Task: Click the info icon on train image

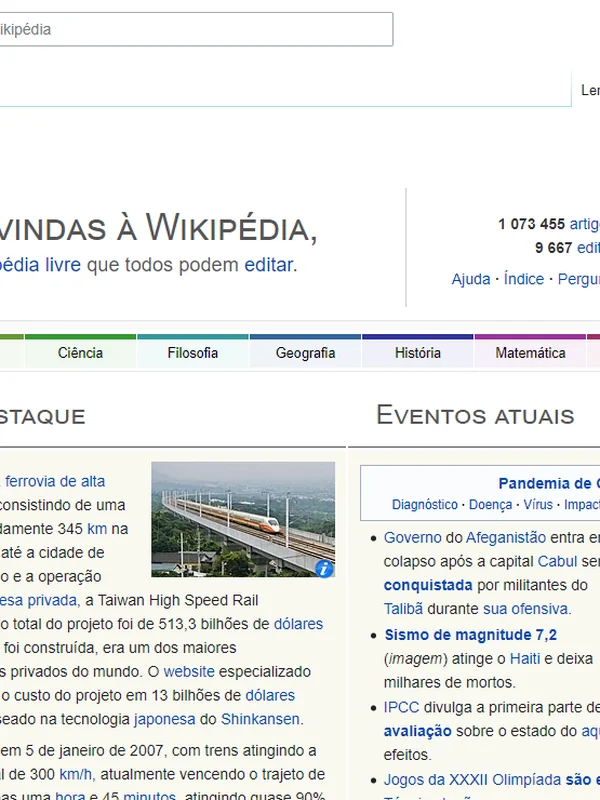Action: [x=324, y=568]
